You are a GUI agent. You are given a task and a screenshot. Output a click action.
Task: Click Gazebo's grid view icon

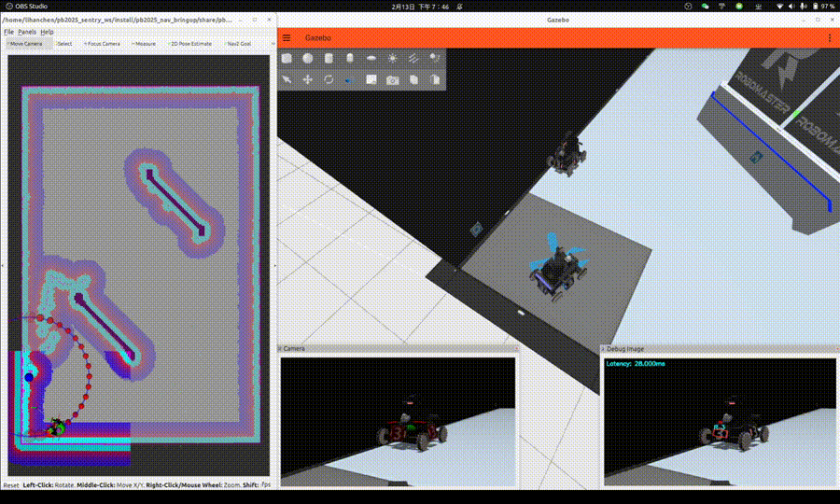pos(371,79)
